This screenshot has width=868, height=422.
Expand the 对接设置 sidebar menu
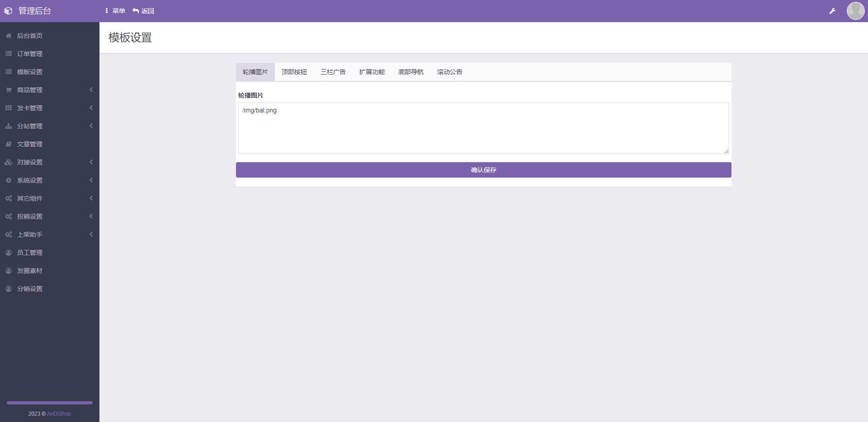pos(50,162)
